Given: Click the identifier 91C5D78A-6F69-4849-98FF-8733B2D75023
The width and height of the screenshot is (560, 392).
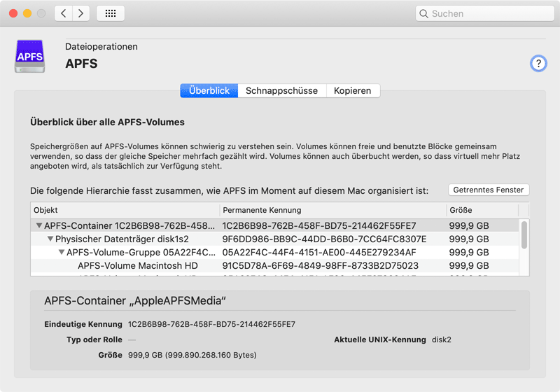Looking at the screenshot, I should tap(321, 265).
